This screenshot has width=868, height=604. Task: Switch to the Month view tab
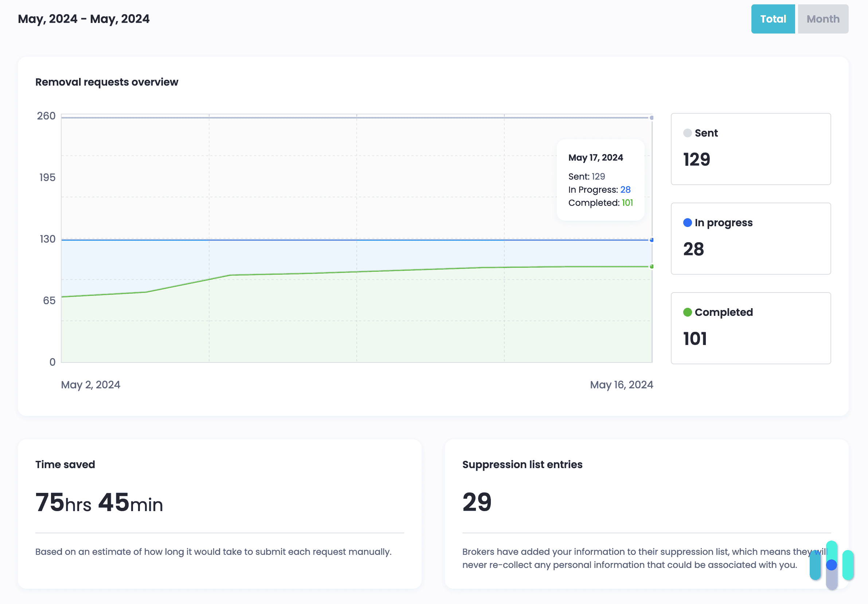(x=823, y=19)
